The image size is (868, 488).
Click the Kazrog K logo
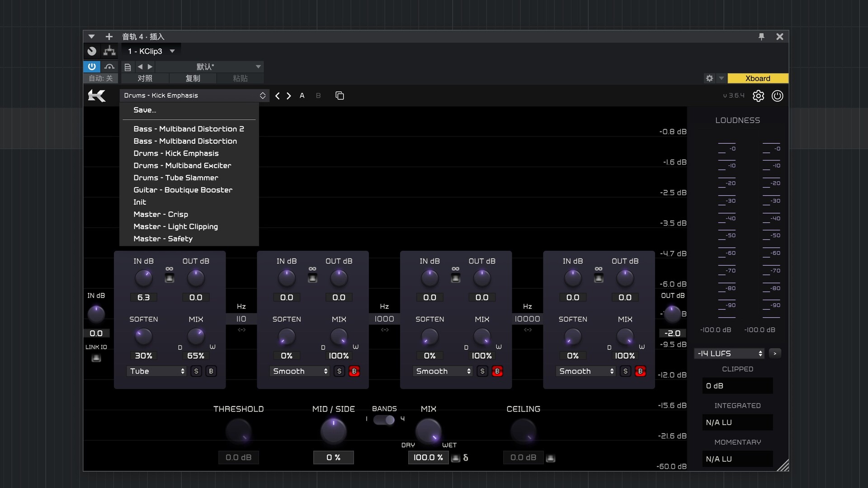click(x=97, y=96)
